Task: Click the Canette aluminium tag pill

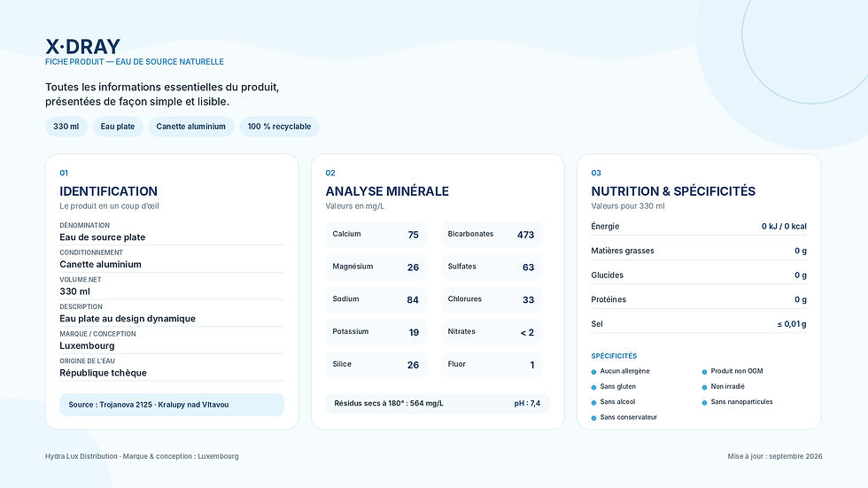Action: tap(191, 127)
